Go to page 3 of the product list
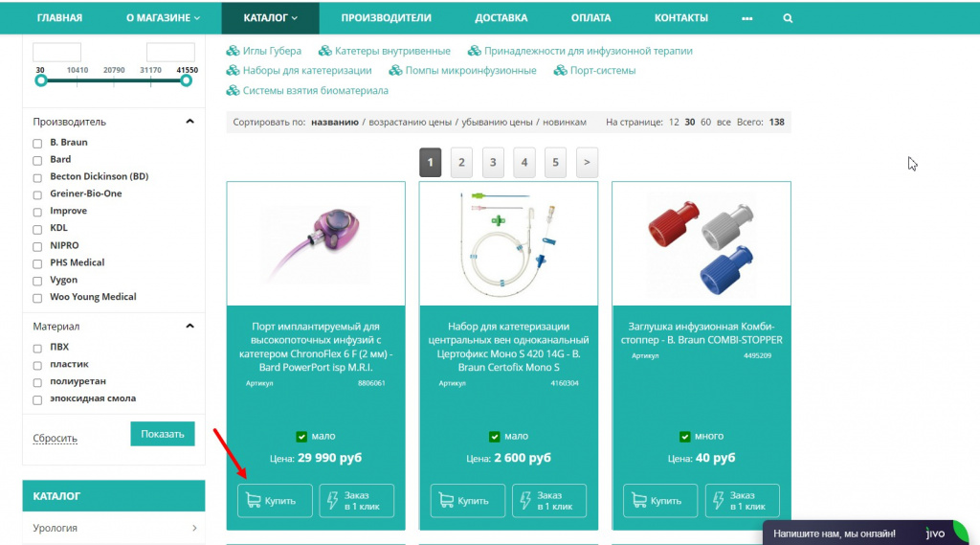The height and width of the screenshot is (545, 980). [493, 163]
